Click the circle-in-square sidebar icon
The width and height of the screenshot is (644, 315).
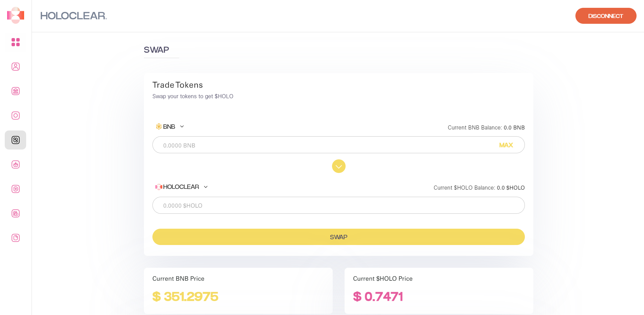point(16,116)
